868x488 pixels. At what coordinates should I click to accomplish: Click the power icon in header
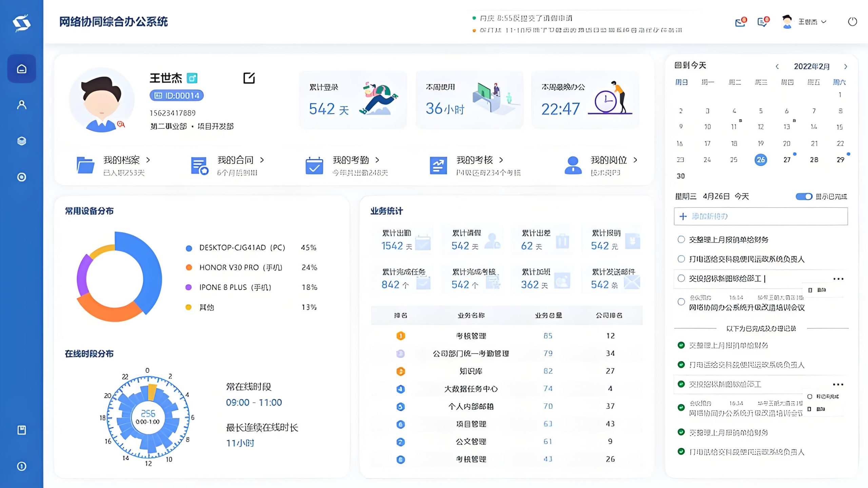point(852,22)
